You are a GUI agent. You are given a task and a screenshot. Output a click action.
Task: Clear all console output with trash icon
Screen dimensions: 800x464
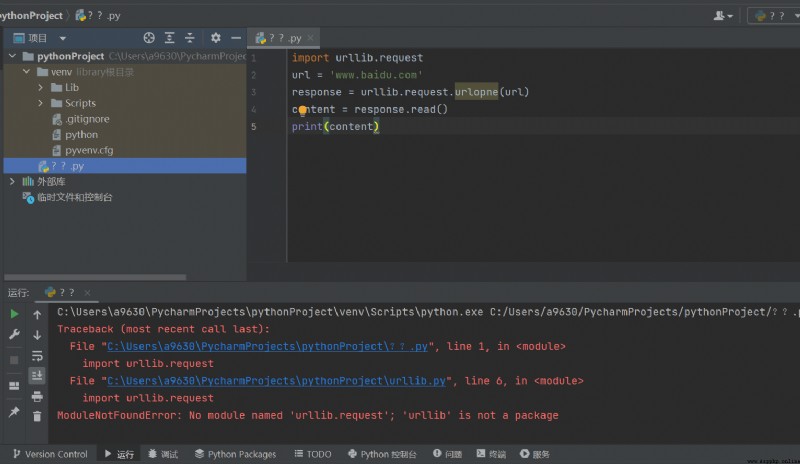point(37,417)
